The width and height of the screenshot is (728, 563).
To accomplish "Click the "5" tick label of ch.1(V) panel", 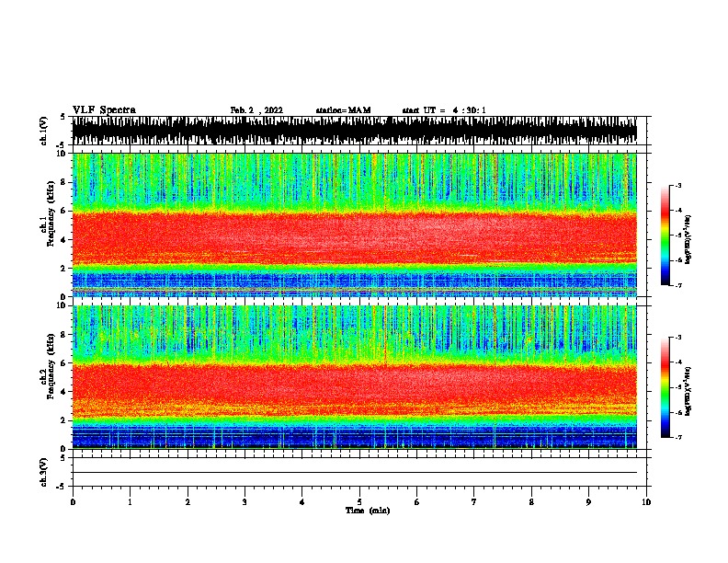I will [63, 117].
